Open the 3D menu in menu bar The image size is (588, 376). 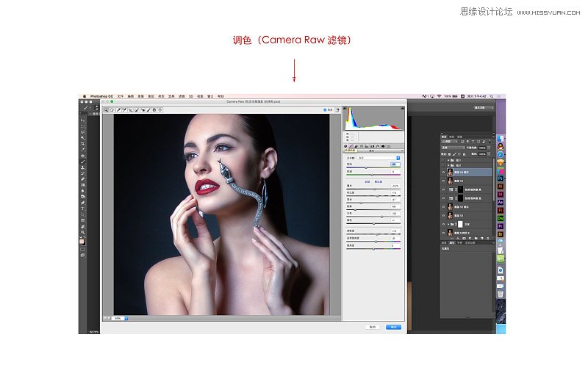(190, 95)
